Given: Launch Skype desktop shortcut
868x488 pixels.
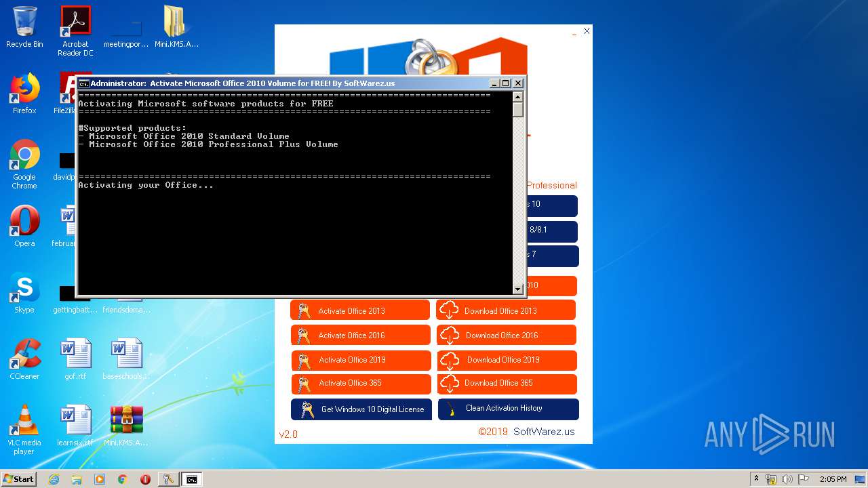Looking at the screenshot, I should tap(24, 293).
